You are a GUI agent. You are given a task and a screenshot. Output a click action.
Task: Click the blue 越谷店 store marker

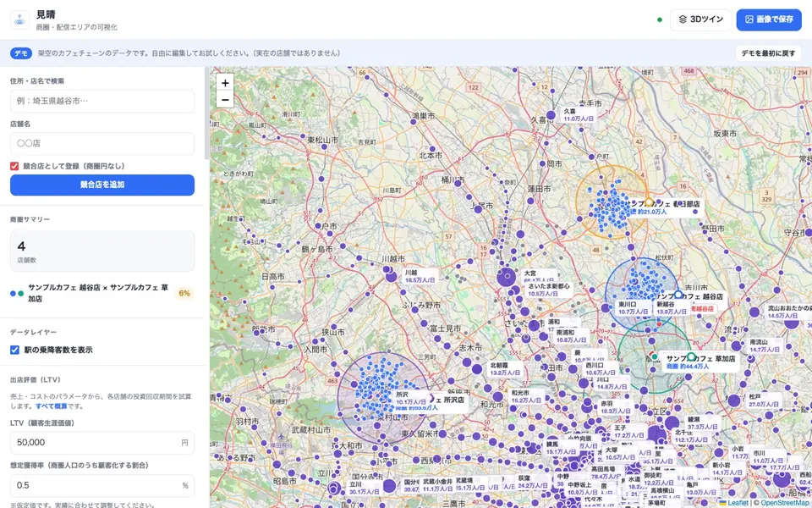coord(678,295)
